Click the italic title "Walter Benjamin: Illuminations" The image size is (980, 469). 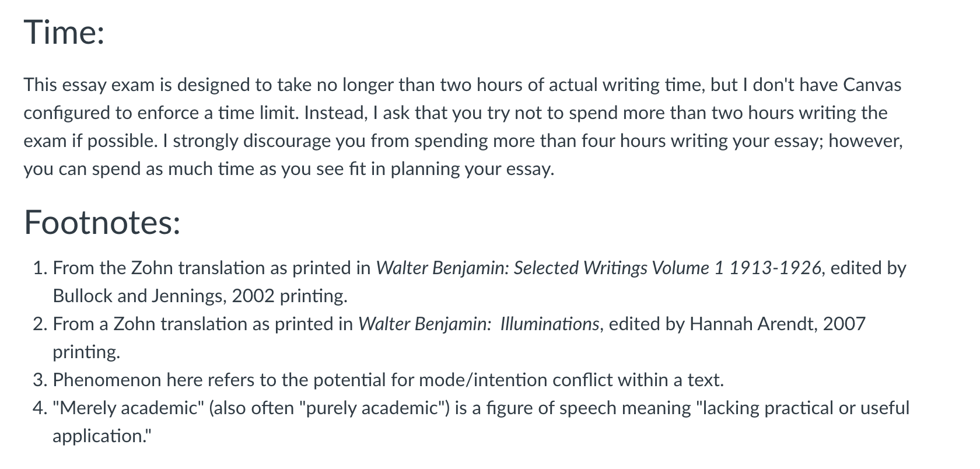click(478, 324)
